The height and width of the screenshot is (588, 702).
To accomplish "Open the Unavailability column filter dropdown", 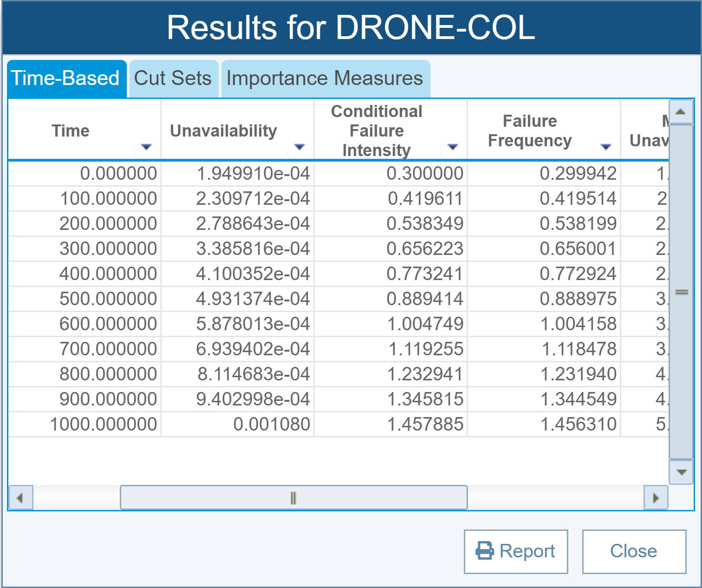I will tap(299, 147).
